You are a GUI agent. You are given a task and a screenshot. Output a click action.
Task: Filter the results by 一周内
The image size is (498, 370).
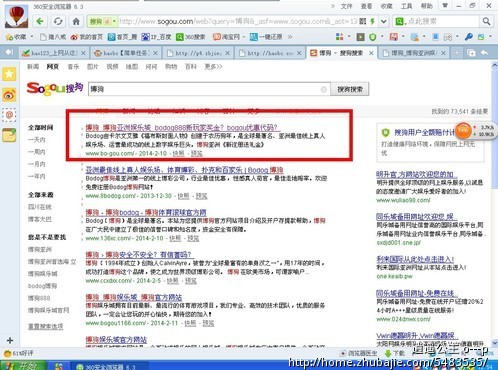point(37,152)
